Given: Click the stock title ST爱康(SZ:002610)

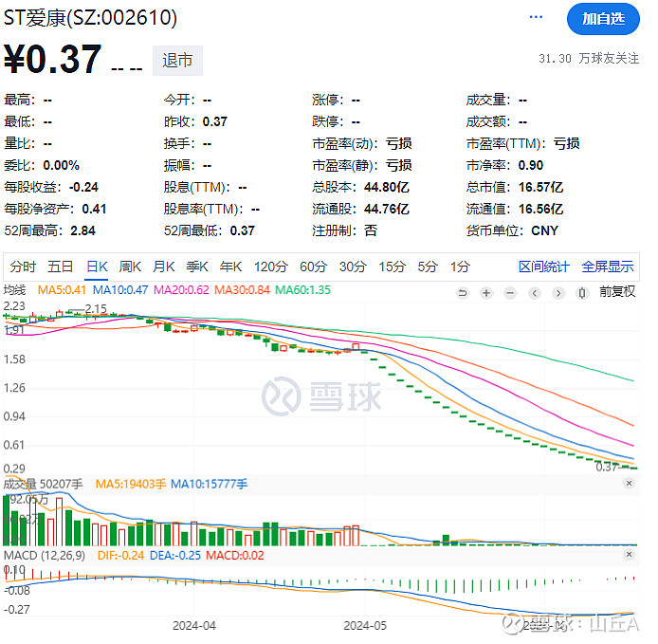Looking at the screenshot, I should pos(90,18).
